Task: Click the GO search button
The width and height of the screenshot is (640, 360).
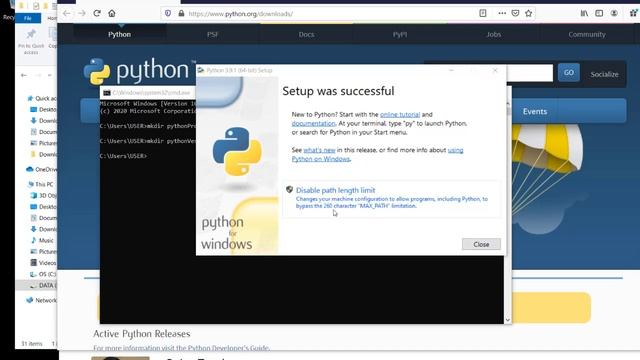Action: click(x=569, y=73)
